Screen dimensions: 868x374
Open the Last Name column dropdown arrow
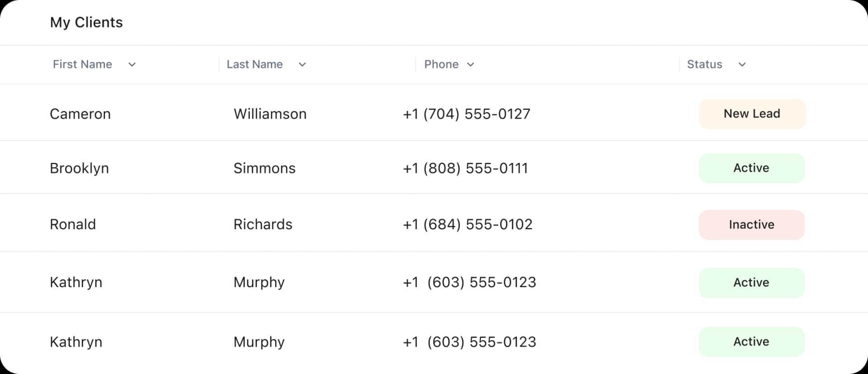tap(302, 65)
